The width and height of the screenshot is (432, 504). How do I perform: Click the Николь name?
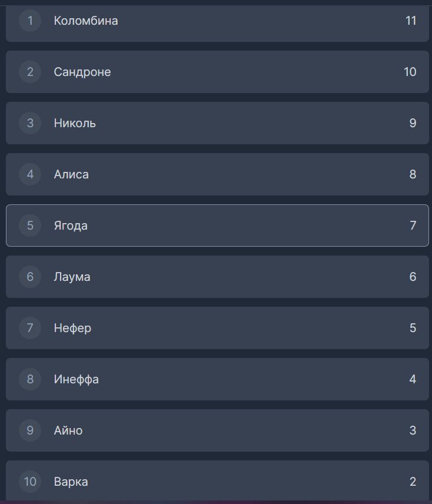[x=75, y=123]
